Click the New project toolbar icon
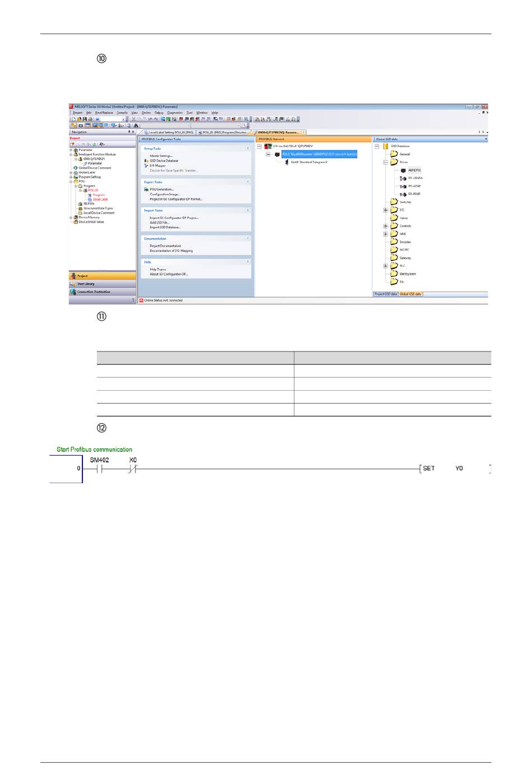This screenshot has width=532, height=778. tap(73, 119)
